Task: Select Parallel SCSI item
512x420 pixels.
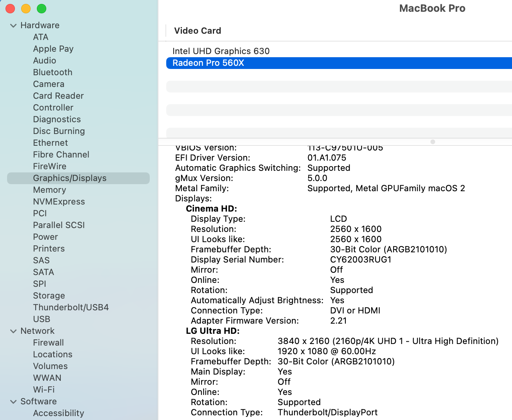Action: click(x=59, y=225)
